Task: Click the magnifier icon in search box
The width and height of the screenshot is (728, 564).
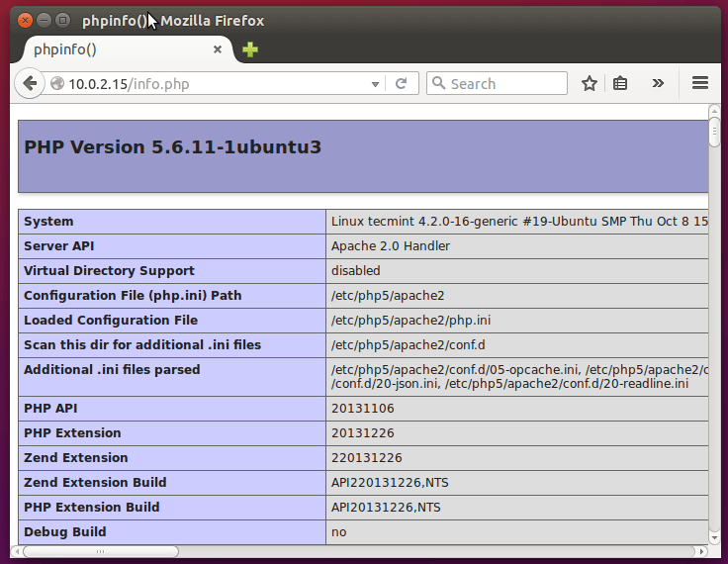Action: tap(438, 83)
